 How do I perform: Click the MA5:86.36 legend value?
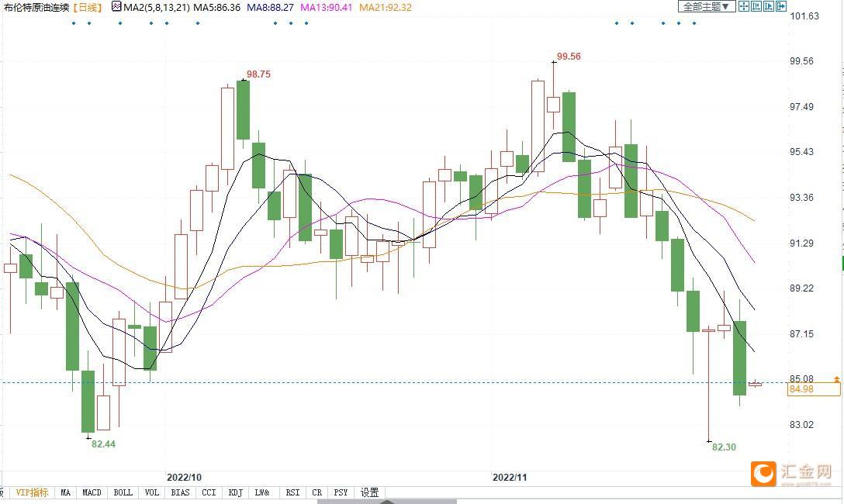tap(216, 7)
